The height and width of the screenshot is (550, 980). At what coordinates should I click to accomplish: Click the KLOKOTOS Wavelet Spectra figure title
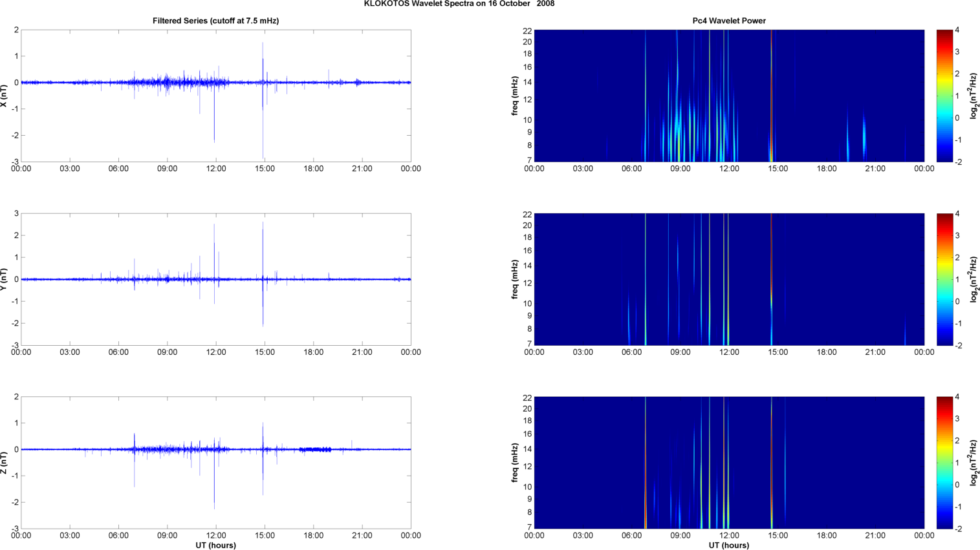coord(459,4)
